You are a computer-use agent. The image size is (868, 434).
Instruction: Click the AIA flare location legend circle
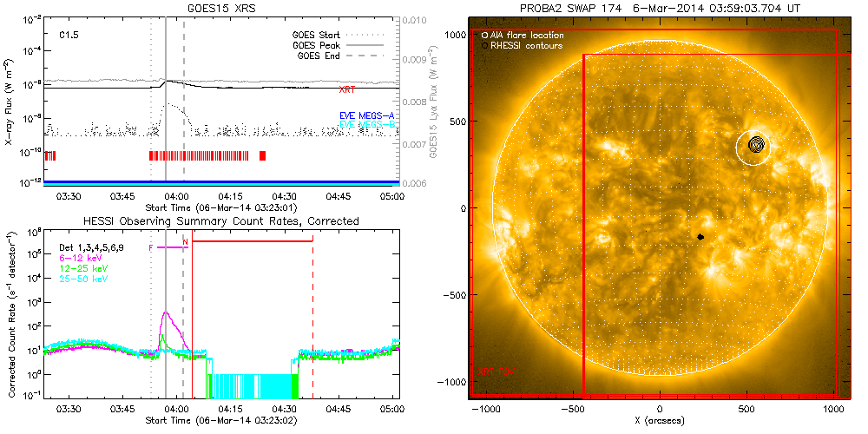click(483, 36)
